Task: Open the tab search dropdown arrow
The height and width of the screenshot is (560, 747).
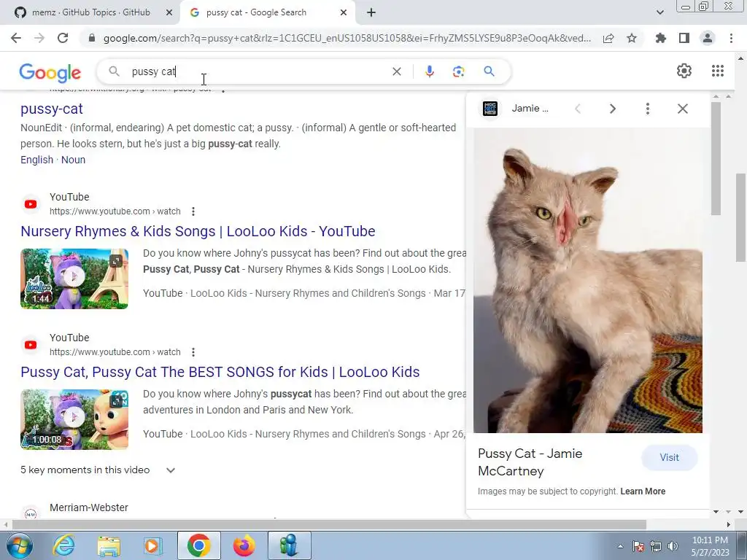Action: pyautogui.click(x=659, y=12)
